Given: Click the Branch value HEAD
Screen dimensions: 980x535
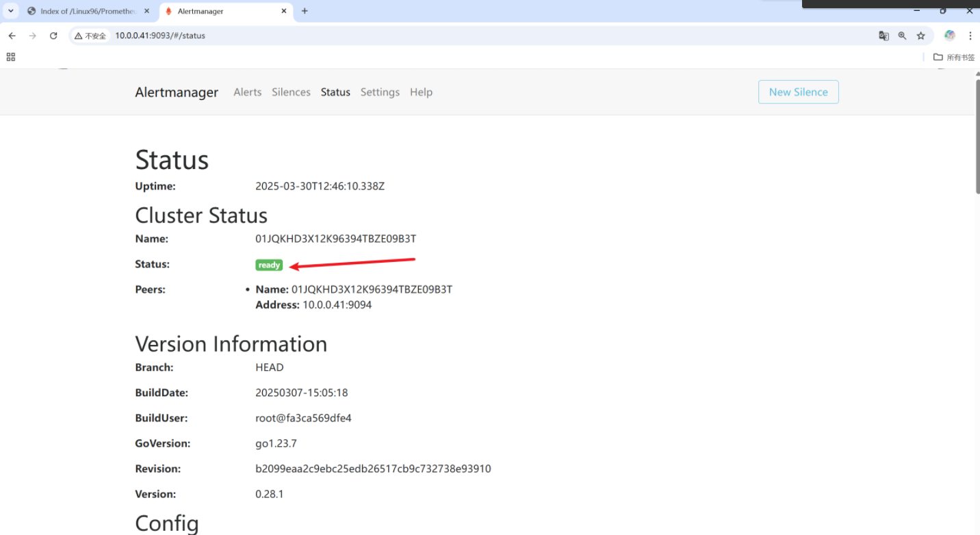Looking at the screenshot, I should tap(270, 367).
